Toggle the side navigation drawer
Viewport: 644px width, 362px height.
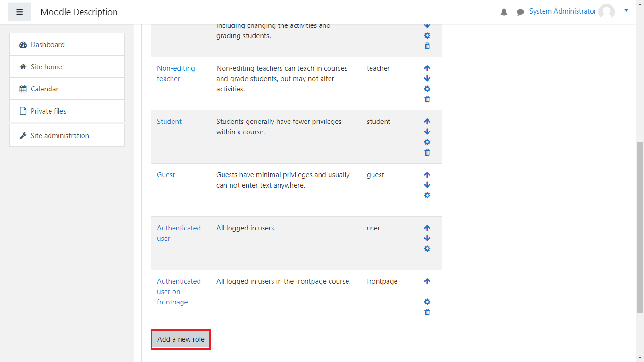coord(19,12)
